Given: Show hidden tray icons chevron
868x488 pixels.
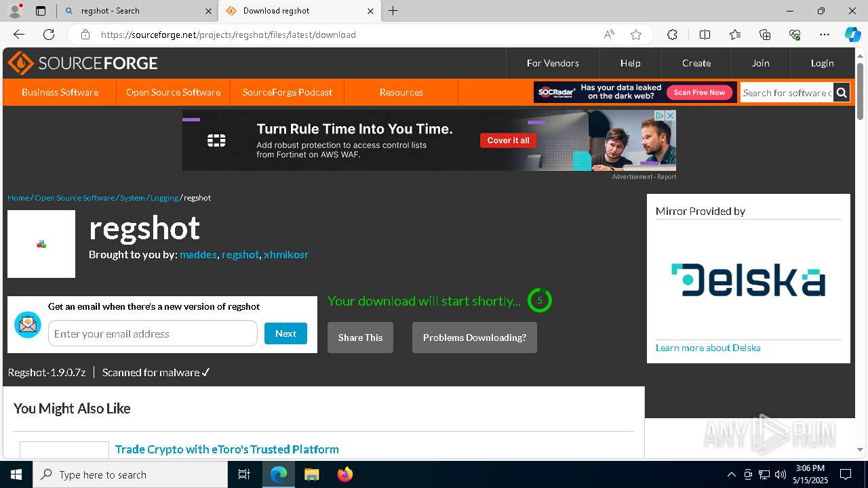Looking at the screenshot, I should pyautogui.click(x=731, y=474).
